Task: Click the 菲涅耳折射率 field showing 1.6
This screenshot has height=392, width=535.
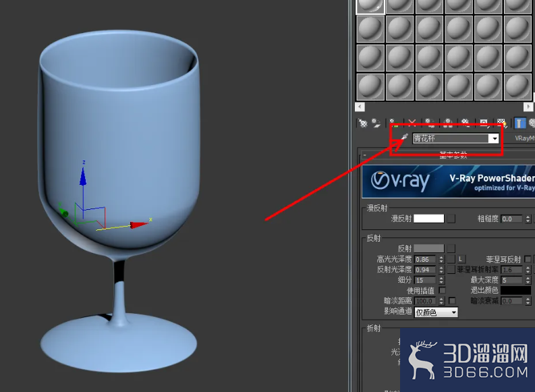Action: pyautogui.click(x=511, y=269)
